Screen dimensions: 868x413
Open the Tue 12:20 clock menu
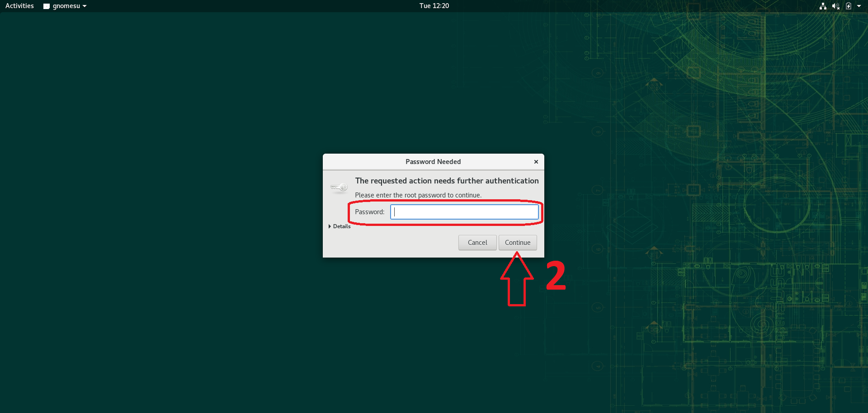[434, 6]
